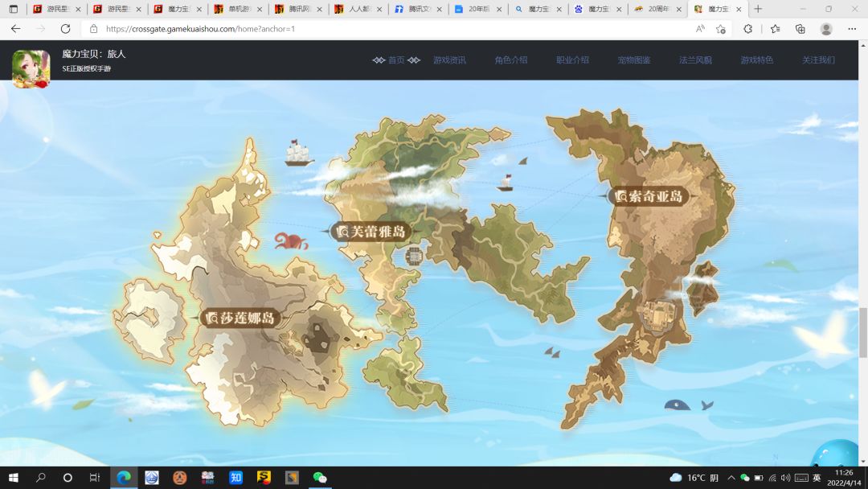Open Edge Settings and more menu
The width and height of the screenshot is (868, 489).
point(852,29)
